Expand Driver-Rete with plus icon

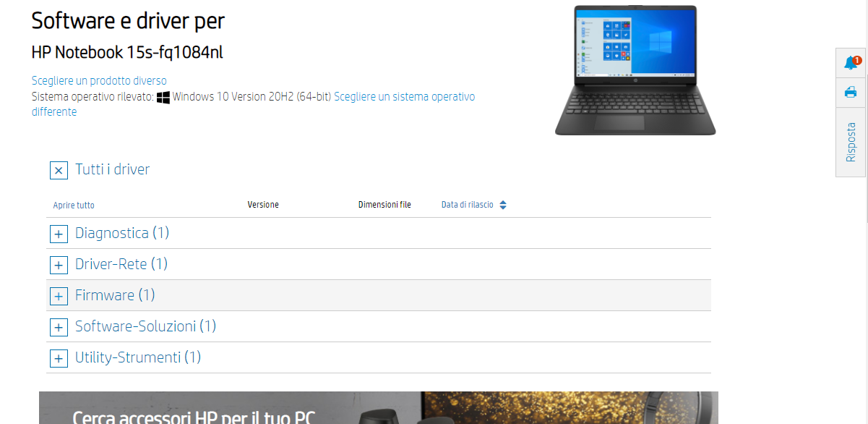[59, 266]
